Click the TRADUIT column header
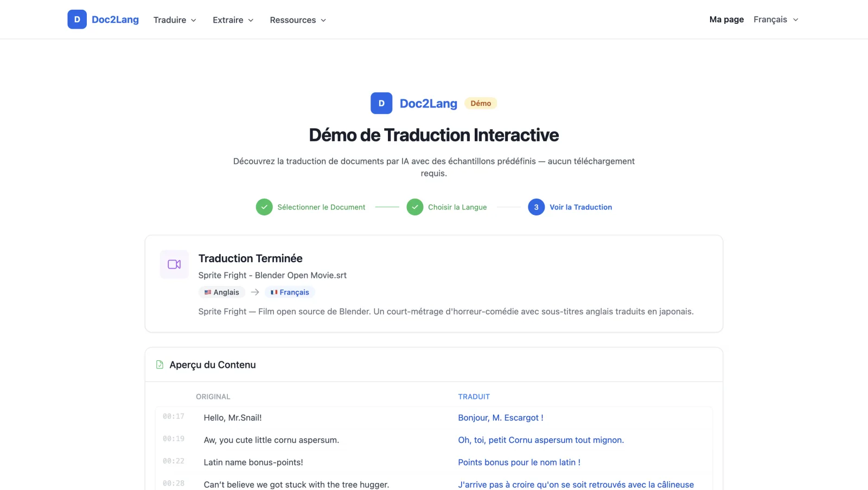This screenshot has height=490, width=868. pyautogui.click(x=474, y=397)
